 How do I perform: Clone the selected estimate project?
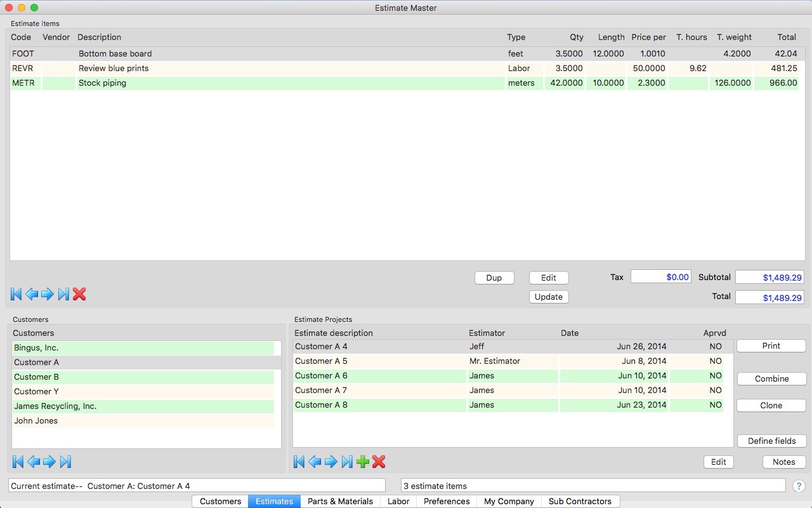tap(771, 405)
